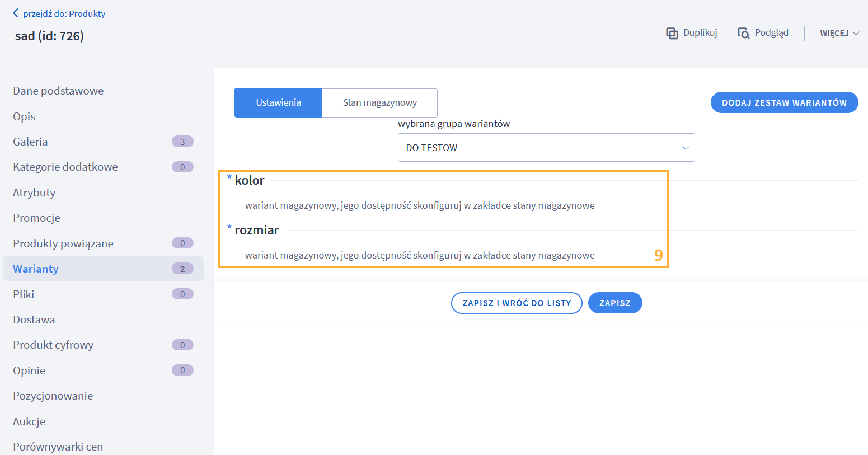Open Produkty powiązane sidebar entry
The image size is (868, 455).
point(63,243)
